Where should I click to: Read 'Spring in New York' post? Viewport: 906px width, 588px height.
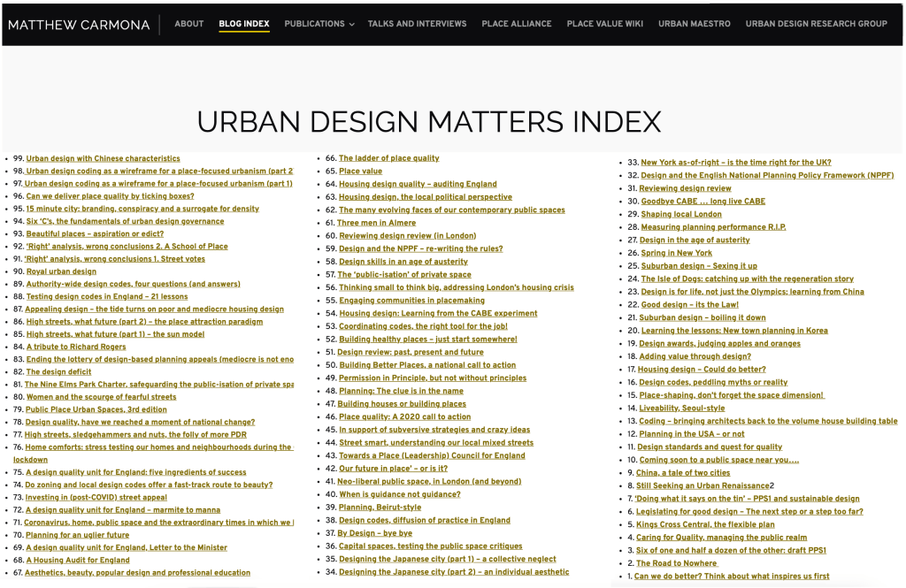point(675,253)
